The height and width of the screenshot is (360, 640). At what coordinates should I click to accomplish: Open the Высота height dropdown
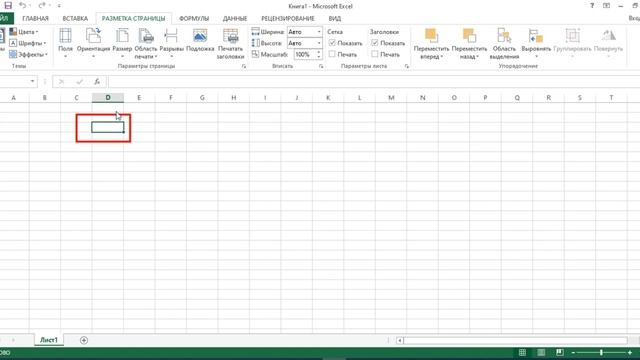319,43
